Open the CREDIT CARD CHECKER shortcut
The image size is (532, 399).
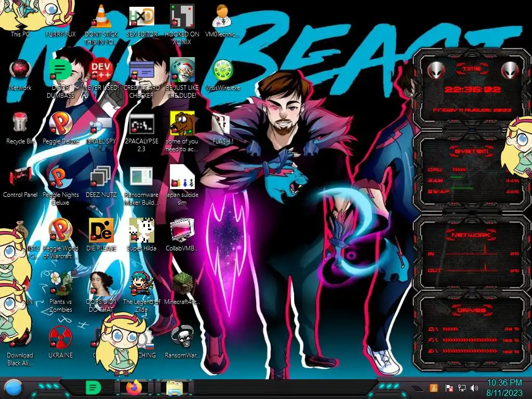(x=141, y=69)
